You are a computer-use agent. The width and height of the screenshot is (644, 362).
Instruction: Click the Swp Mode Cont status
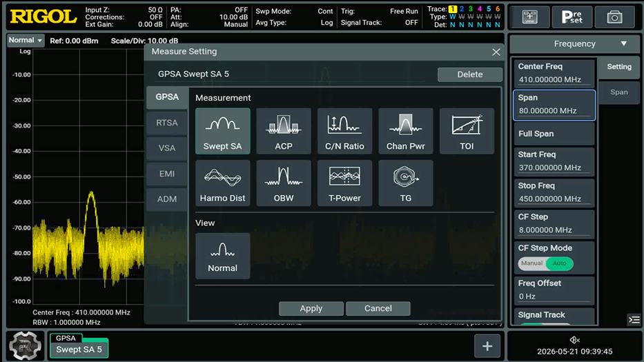294,11
